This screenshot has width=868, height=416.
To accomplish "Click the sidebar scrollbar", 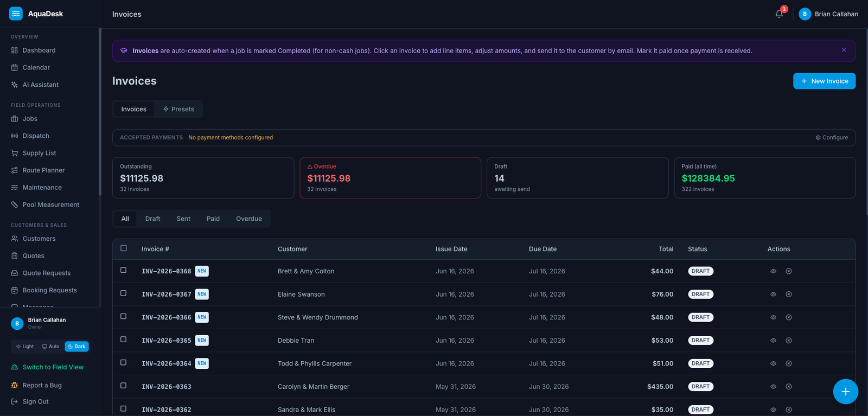I will point(100,112).
